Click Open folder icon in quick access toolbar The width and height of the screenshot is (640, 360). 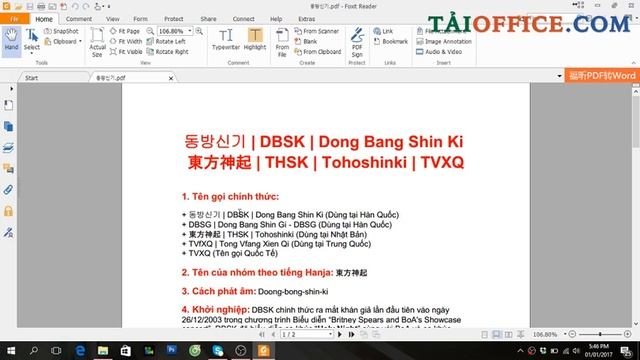[18, 6]
